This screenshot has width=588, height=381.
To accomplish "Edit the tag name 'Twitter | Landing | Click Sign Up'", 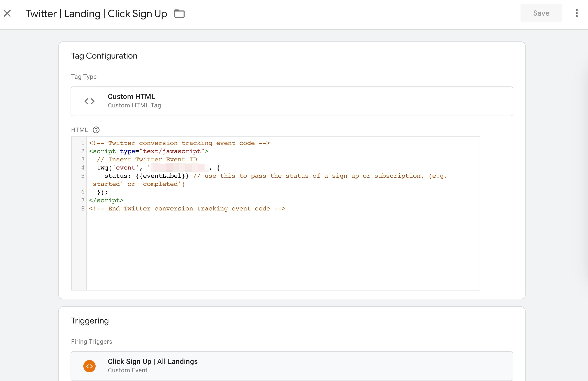I will tap(96, 14).
